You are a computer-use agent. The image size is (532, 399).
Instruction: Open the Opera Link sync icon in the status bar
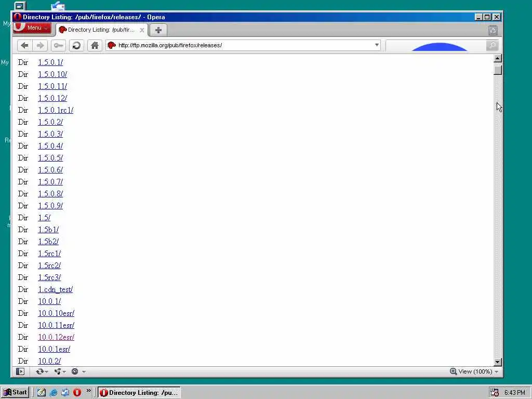pos(42,371)
